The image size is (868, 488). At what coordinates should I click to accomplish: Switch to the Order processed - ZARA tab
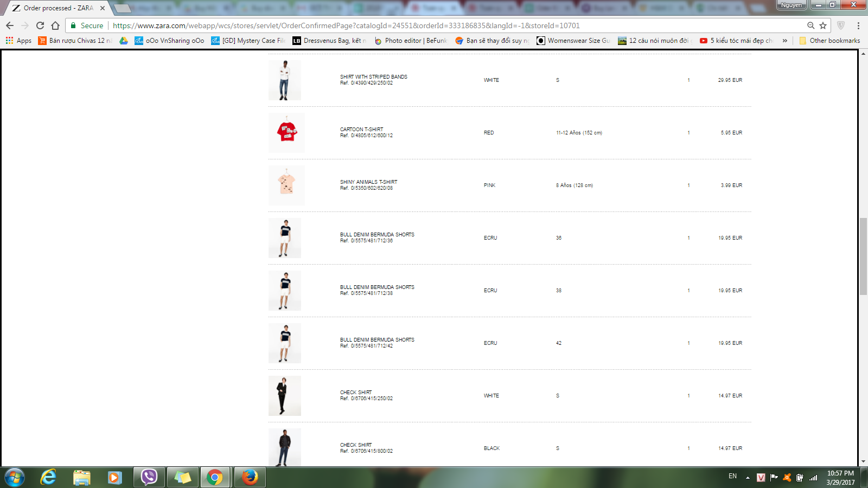(x=58, y=8)
